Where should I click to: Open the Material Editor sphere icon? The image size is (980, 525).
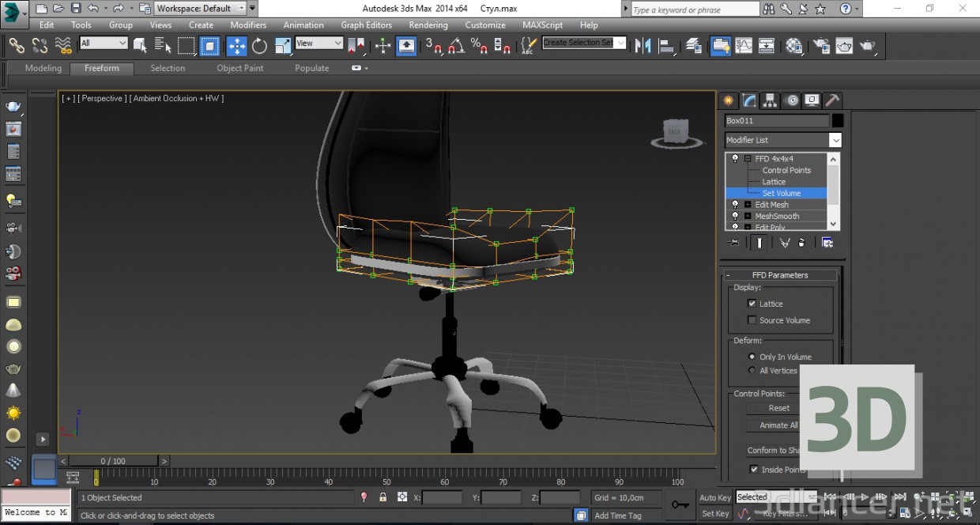pyautogui.click(x=794, y=46)
